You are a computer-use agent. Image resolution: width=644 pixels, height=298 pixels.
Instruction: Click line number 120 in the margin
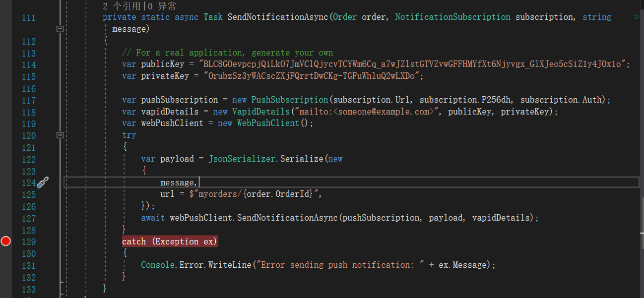pyautogui.click(x=29, y=135)
